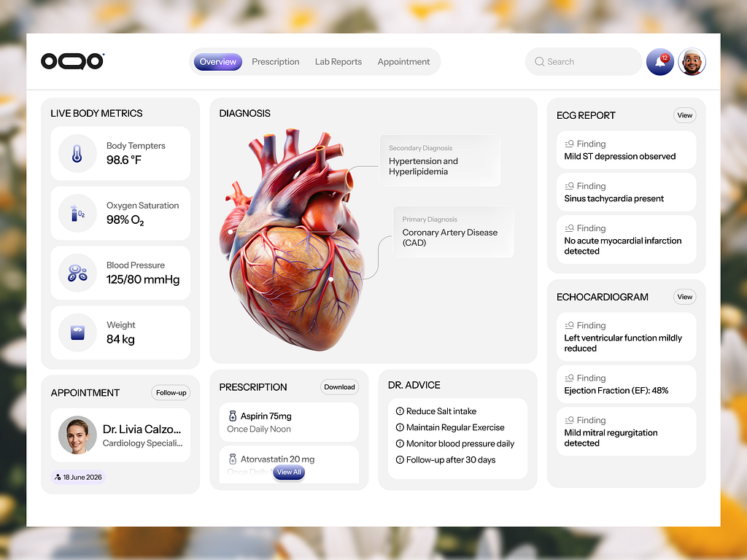Click the 98% O₂ saturation value

tap(125, 220)
